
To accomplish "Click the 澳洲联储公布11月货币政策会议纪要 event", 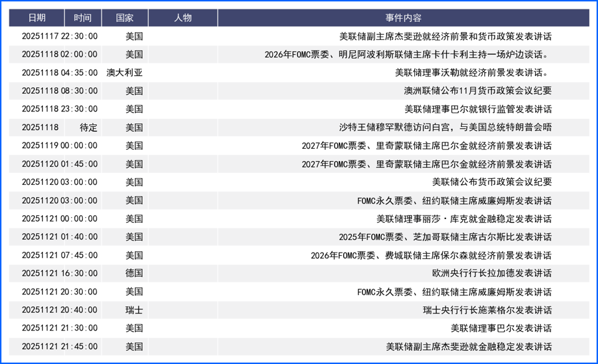I will point(477,91).
